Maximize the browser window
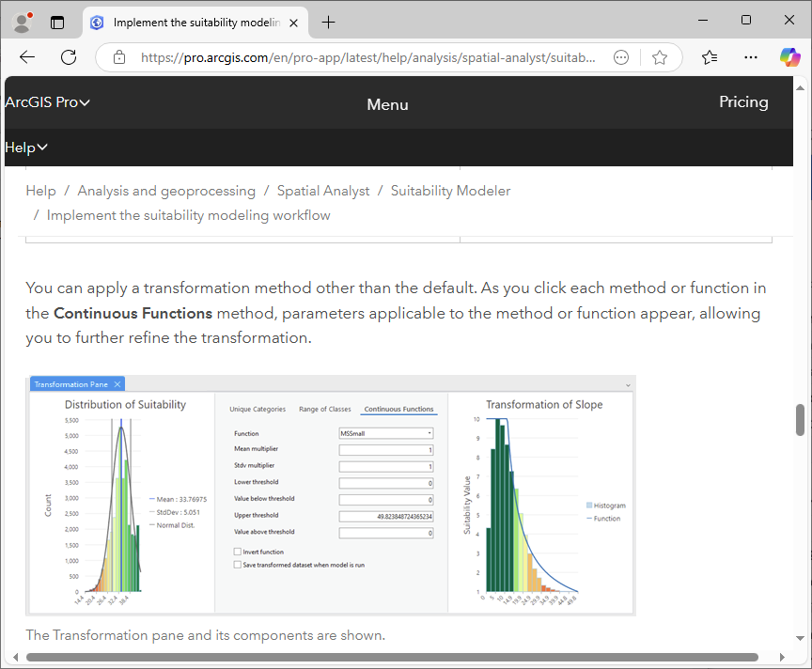The image size is (812, 669). [745, 20]
